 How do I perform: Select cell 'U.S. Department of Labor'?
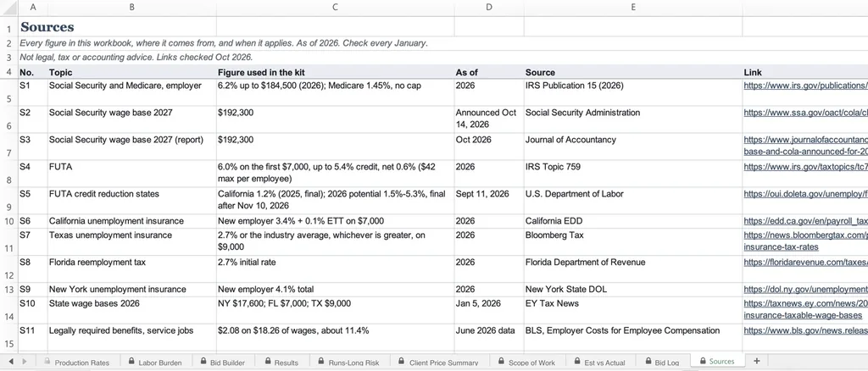tap(632, 201)
